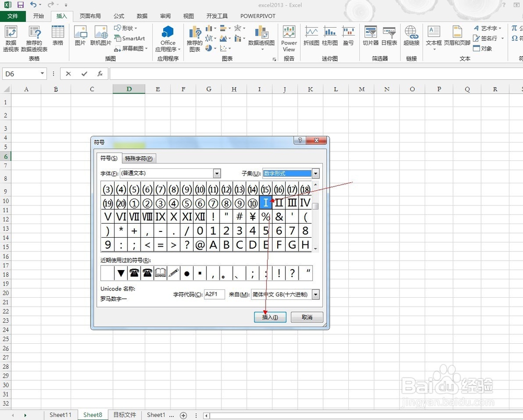This screenshot has height=420, width=523.
Task: Select circled number ① symbol
Action: point(134,203)
